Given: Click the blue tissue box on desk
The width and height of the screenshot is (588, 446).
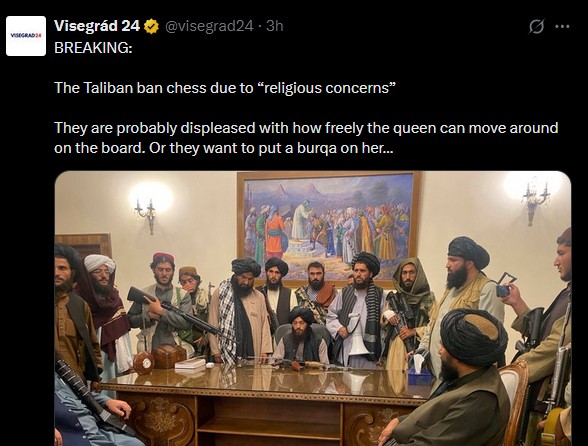Looking at the screenshot, I should pos(420,376).
